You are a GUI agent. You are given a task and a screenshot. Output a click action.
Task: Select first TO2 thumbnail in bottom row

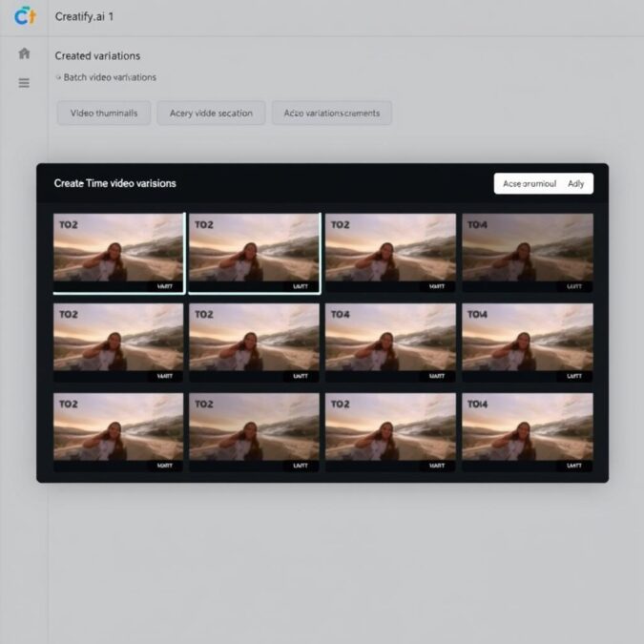pos(118,432)
